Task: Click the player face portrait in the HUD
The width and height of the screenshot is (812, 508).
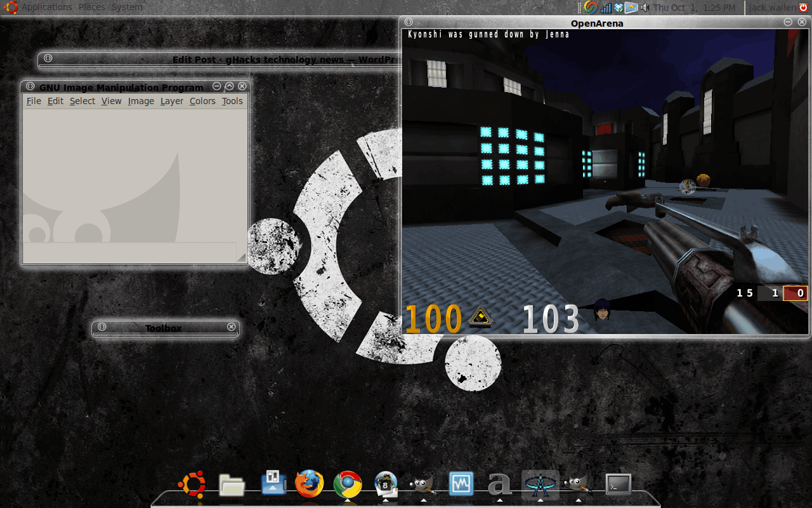Action: point(602,311)
